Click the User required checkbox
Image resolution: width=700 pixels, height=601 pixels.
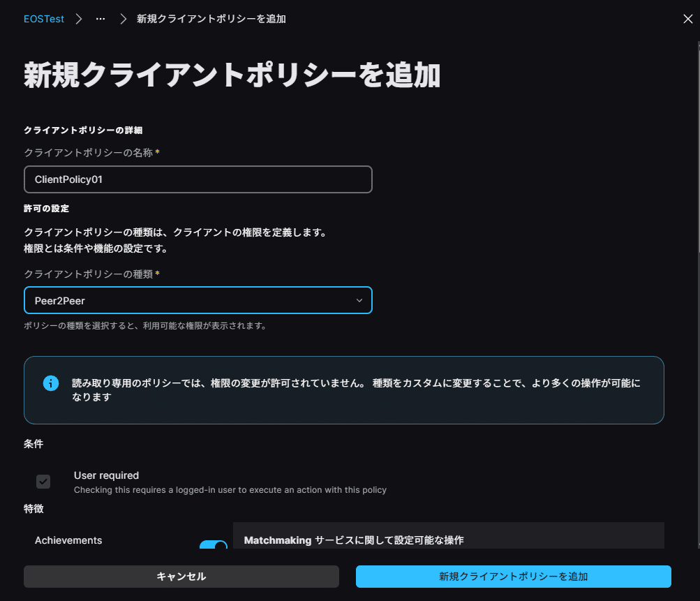click(43, 482)
